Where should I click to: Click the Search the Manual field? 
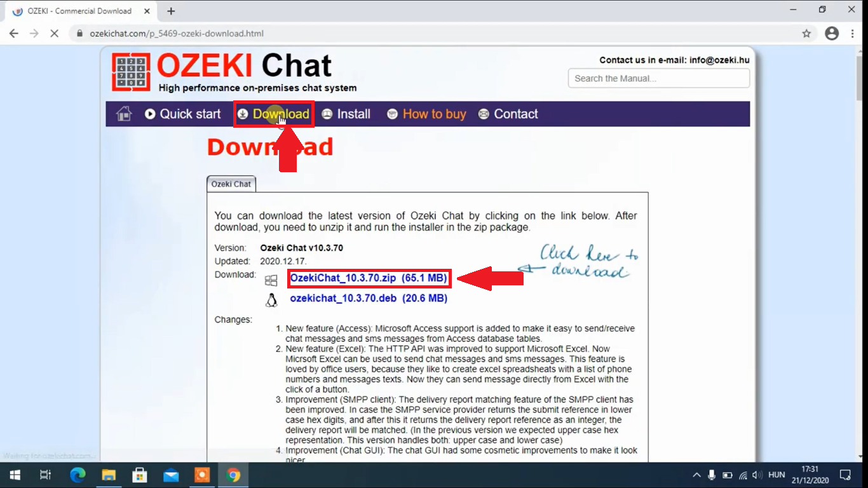coord(658,78)
